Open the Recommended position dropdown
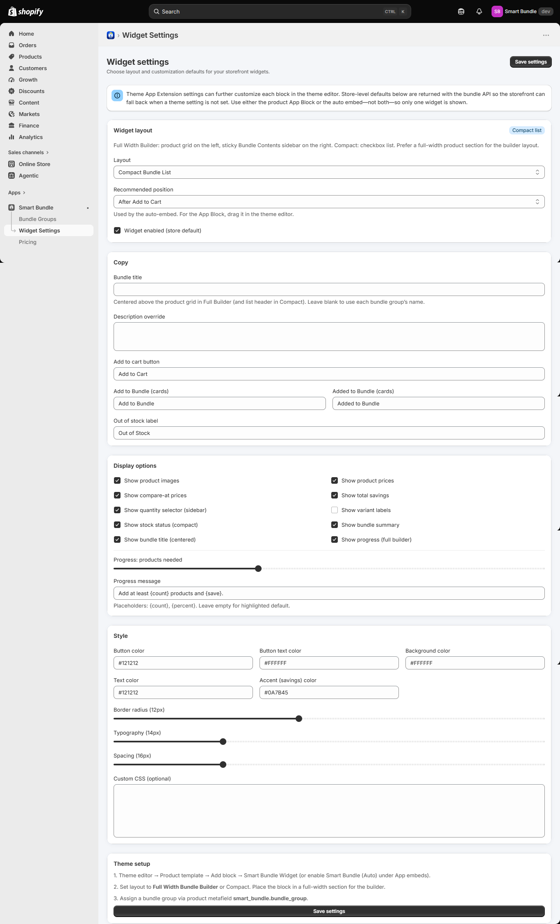The image size is (560, 924). [x=329, y=202]
